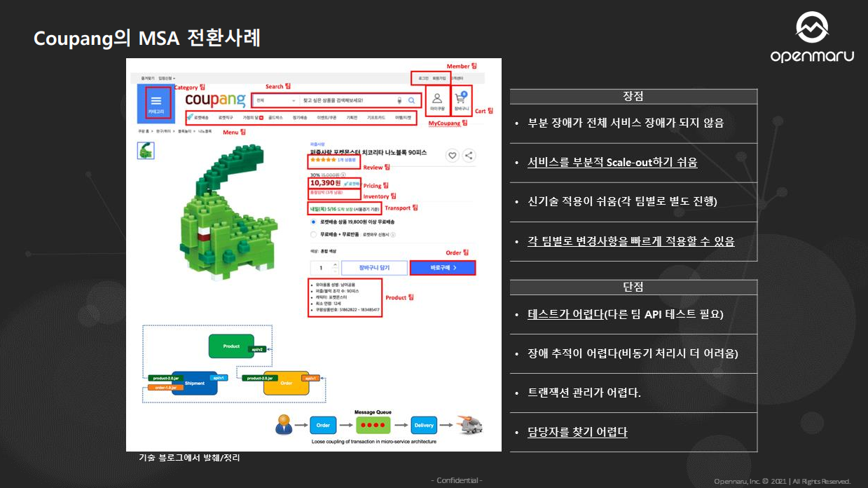Open the 로켓직구 menu item
This screenshot has width=868, height=488.
pos(227,118)
